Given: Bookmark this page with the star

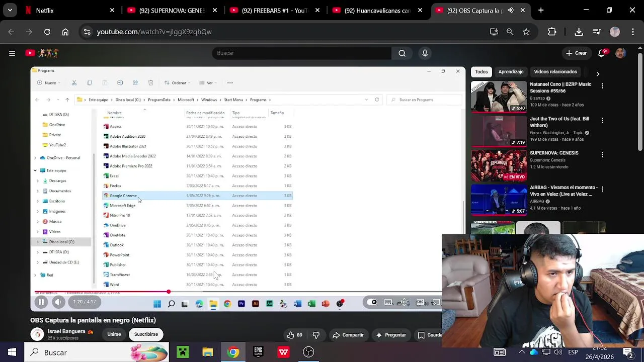Looking at the screenshot, I should click(x=526, y=32).
